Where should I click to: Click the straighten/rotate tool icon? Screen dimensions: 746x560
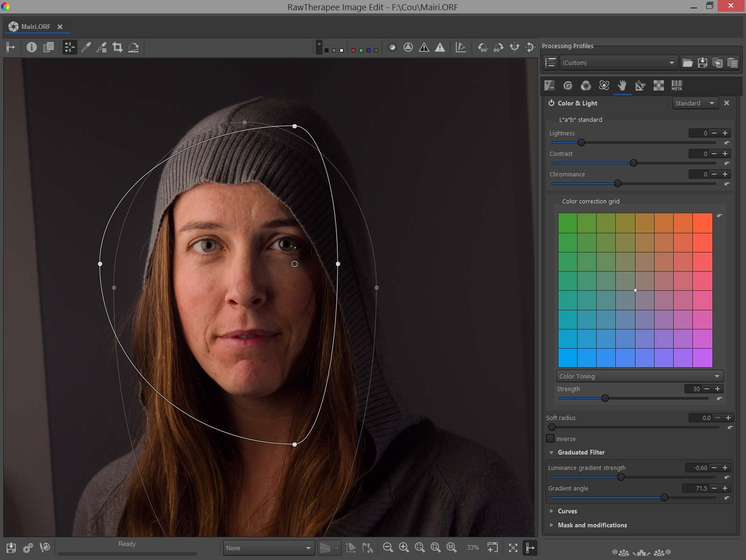(133, 47)
